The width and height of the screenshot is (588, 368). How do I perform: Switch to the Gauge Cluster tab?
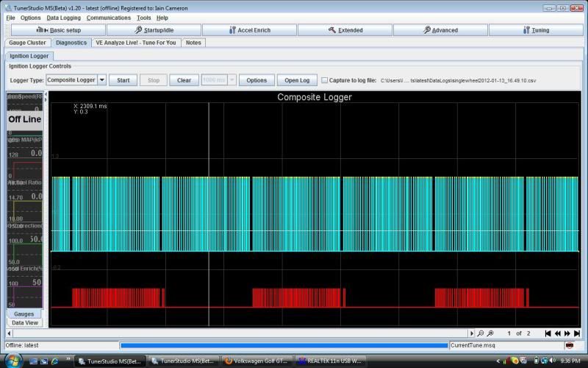[x=27, y=43]
